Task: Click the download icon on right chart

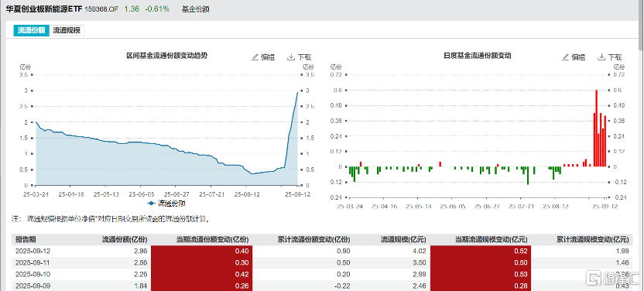Action: [x=601, y=57]
